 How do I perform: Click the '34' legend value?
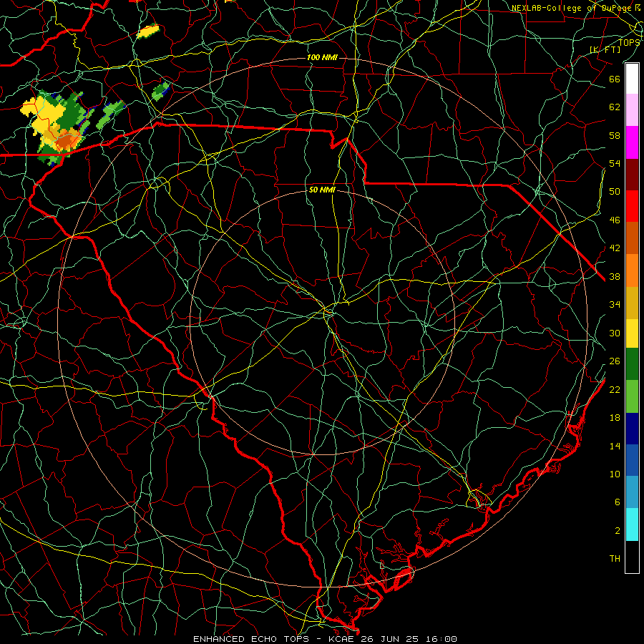click(615, 304)
